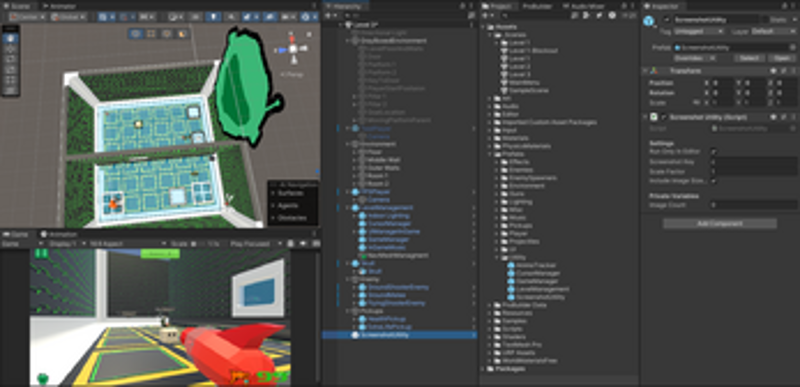
Task: Click the Hierarchy create plus button
Action: pos(329,16)
